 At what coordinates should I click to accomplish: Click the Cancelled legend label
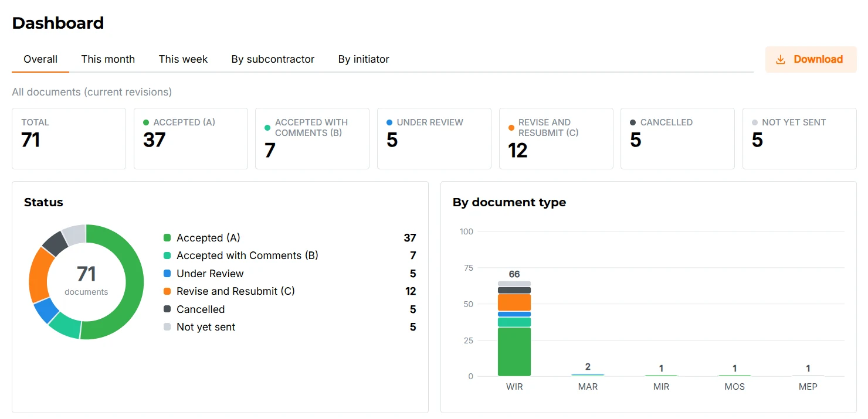201,309
